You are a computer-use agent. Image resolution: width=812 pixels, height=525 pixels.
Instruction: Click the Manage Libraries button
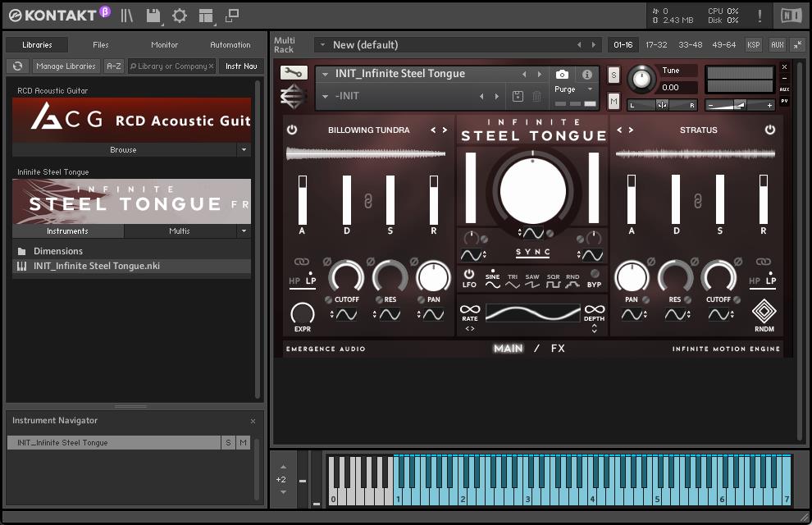pyautogui.click(x=66, y=66)
